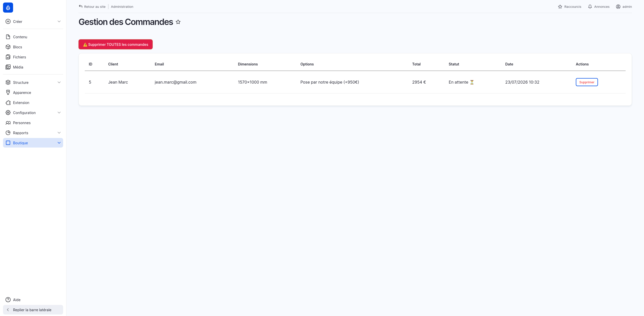Click the Apparence paintbrush icon
Image resolution: width=644 pixels, height=316 pixels.
coord(8,92)
